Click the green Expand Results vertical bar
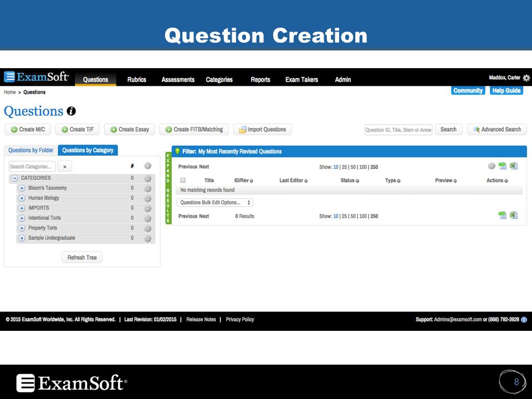 click(168, 188)
